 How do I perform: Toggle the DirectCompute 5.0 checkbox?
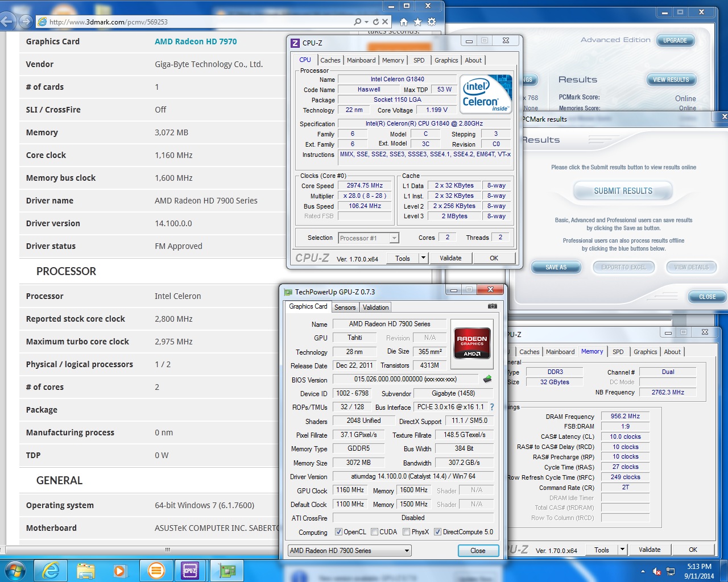pyautogui.click(x=437, y=532)
